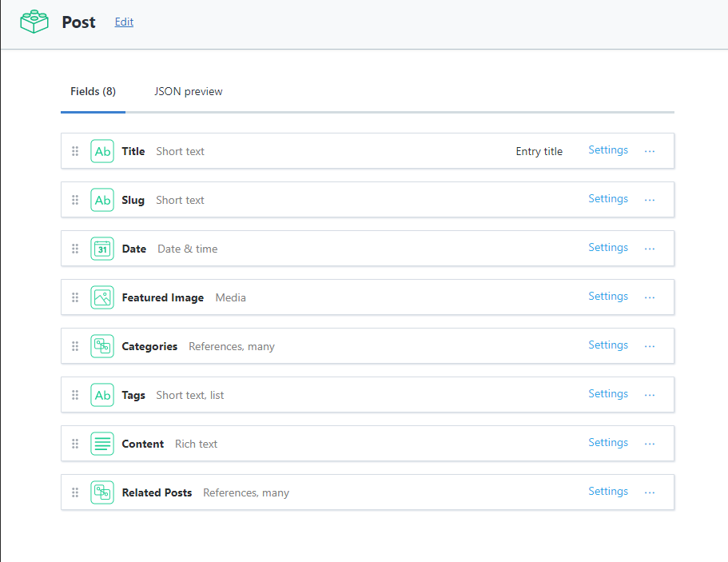Open Settings for the Date field
The width and height of the screenshot is (728, 562).
(607, 247)
